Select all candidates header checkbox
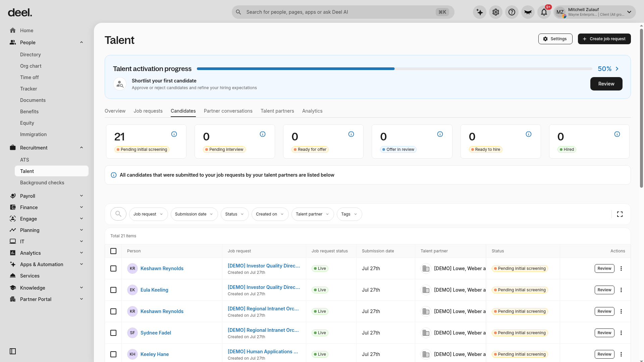Image resolution: width=644 pixels, height=362 pixels. (x=113, y=251)
